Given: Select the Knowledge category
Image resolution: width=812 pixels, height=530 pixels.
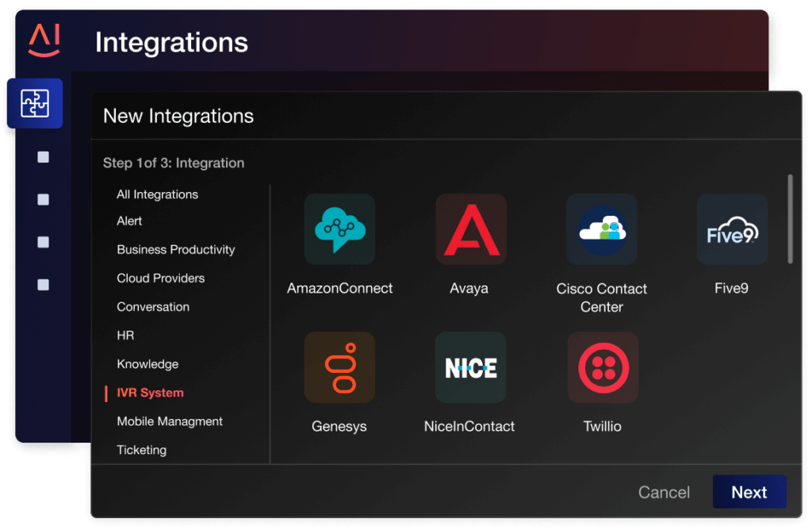Looking at the screenshot, I should 147,364.
